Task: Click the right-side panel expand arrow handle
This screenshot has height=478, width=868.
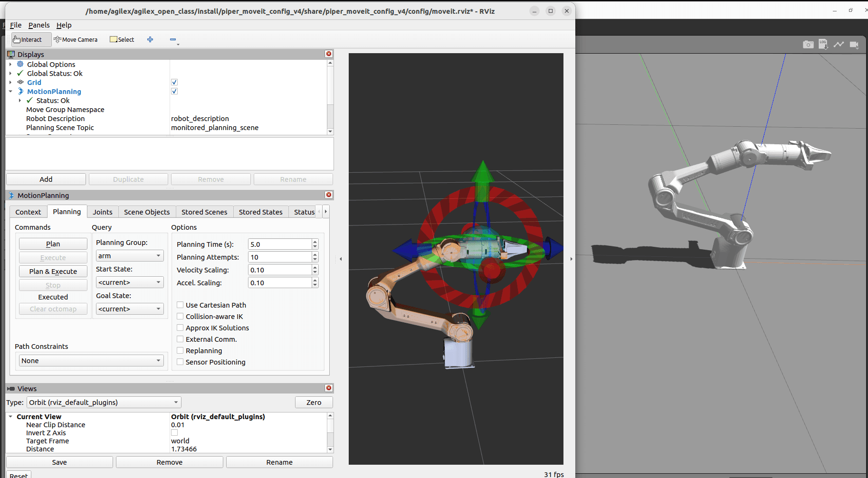Action: 571,259
